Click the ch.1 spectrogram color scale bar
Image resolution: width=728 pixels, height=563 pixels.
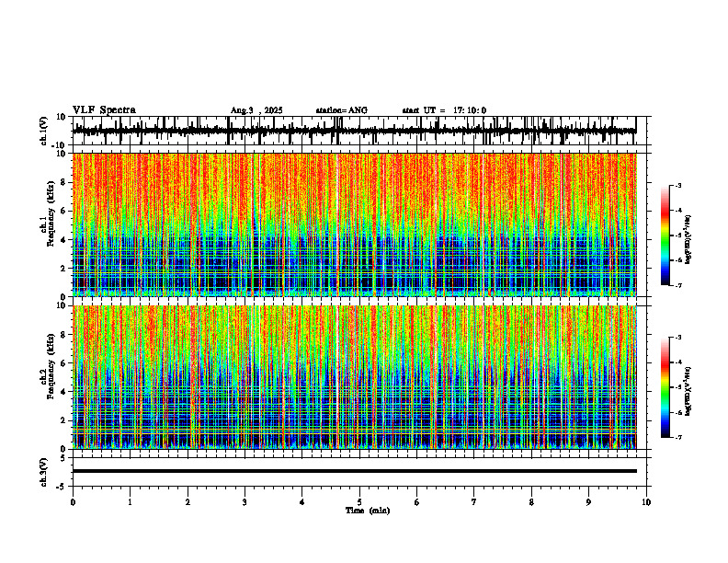point(665,236)
